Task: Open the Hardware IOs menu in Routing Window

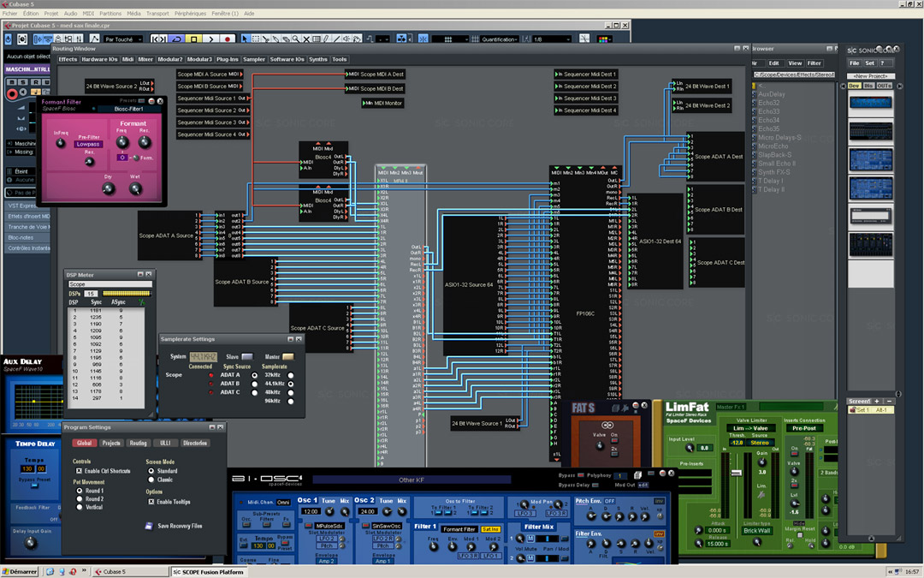Action: point(99,60)
